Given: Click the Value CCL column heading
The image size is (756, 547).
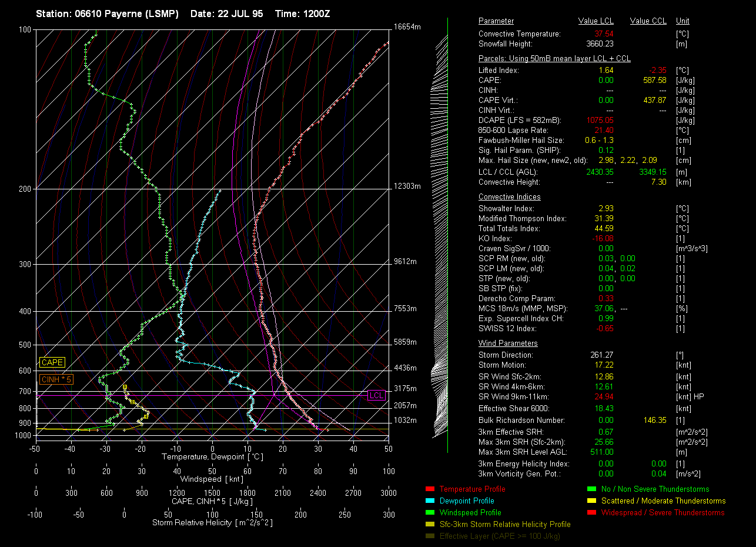Looking at the screenshot, I should pyautogui.click(x=648, y=21).
